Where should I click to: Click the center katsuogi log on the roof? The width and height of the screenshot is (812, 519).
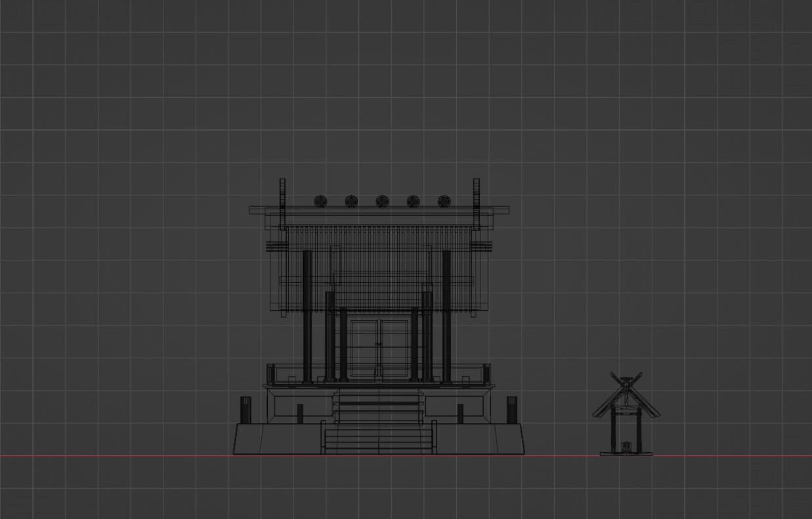coord(381,201)
